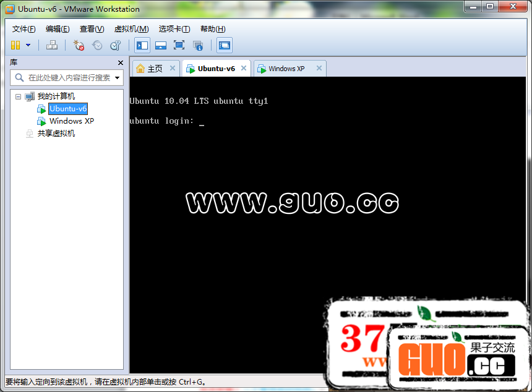Take a snapshot using the snapshot toolbar icon

[78, 45]
